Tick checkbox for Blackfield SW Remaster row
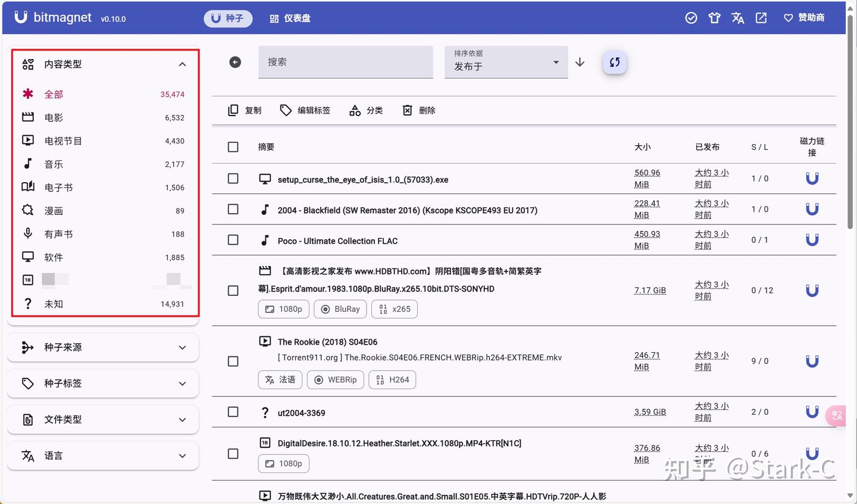The image size is (857, 504). [233, 209]
